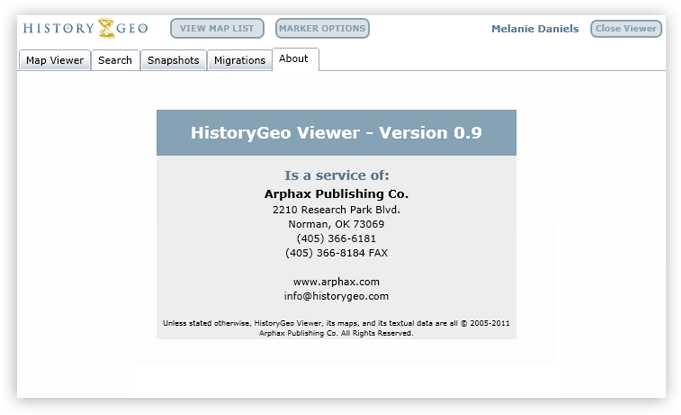The height and width of the screenshot is (415, 681).
Task: Click the 'Is a service of:' text
Action: coord(337,175)
